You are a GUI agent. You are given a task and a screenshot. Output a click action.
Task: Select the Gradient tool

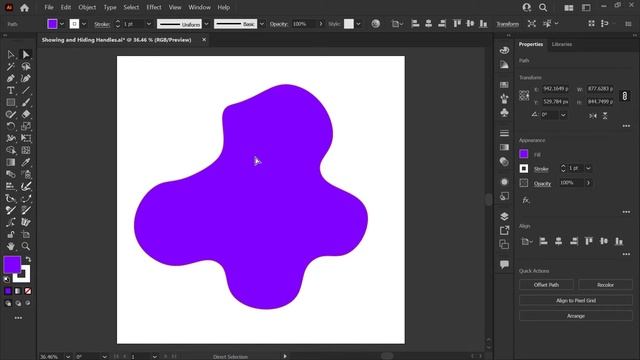click(11, 162)
